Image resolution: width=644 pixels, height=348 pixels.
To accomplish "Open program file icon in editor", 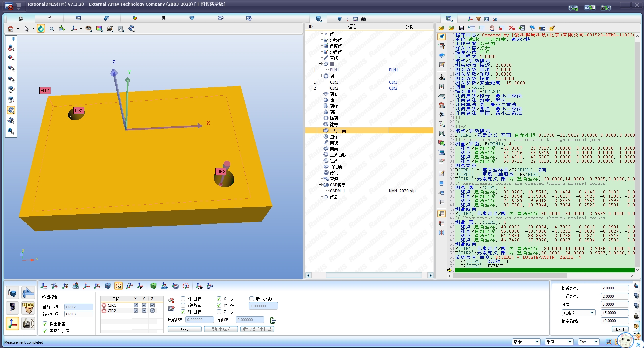I will point(441,28).
